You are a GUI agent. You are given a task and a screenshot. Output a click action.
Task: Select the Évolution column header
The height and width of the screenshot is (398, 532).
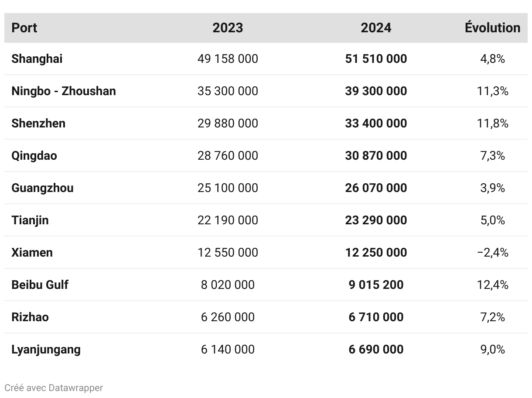point(492,28)
